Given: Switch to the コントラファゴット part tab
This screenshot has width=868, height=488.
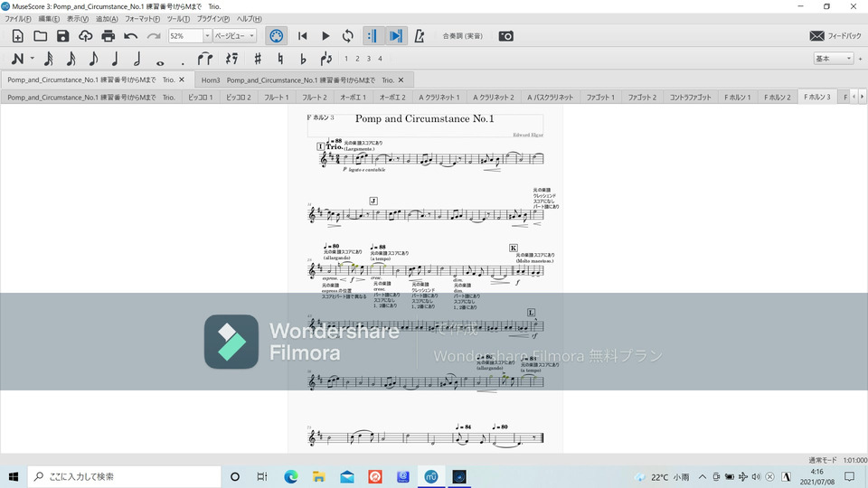Looking at the screenshot, I should [x=690, y=98].
